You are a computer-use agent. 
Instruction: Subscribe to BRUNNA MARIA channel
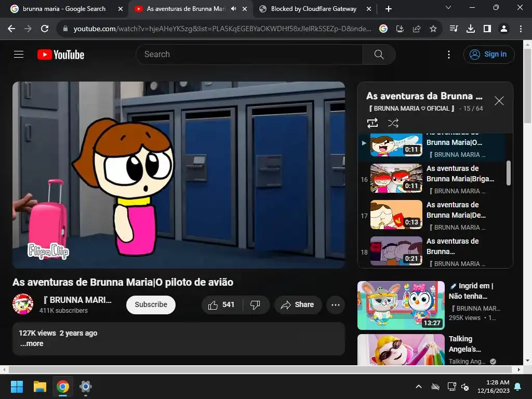tap(151, 304)
